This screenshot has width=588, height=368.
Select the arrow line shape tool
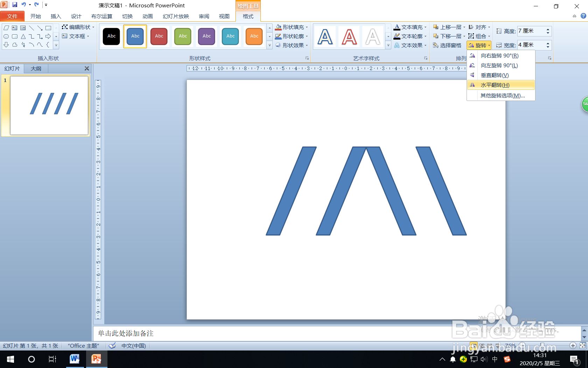[40, 28]
